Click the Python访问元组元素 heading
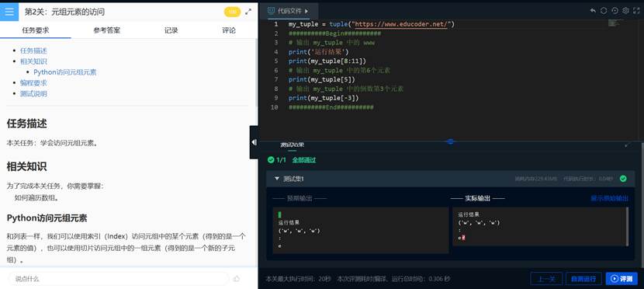This screenshot has width=644, height=289. pos(47,218)
